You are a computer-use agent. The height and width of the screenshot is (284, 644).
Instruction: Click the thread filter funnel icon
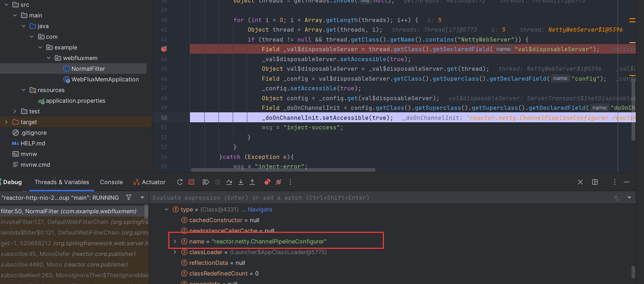129,197
